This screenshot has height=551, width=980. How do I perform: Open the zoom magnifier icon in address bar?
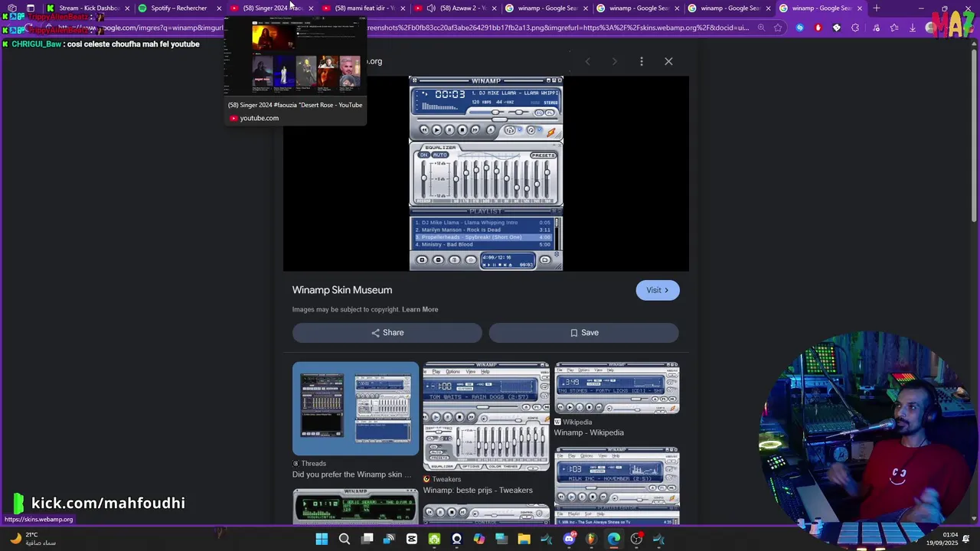point(760,28)
